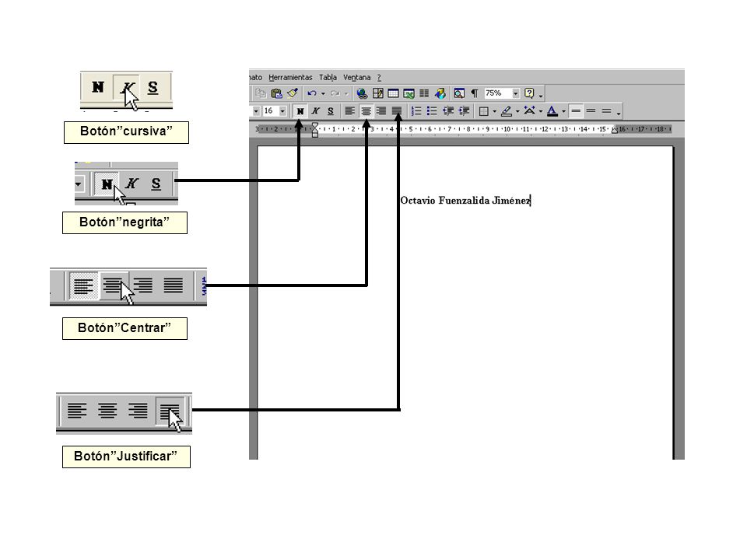The height and width of the screenshot is (560, 747).
Task: Toggle italic (K) in the Word formatting toolbar
Action: (x=315, y=111)
